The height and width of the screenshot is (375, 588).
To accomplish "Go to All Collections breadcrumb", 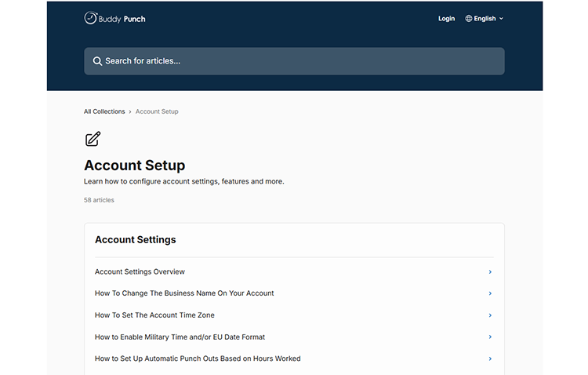I will 104,111.
